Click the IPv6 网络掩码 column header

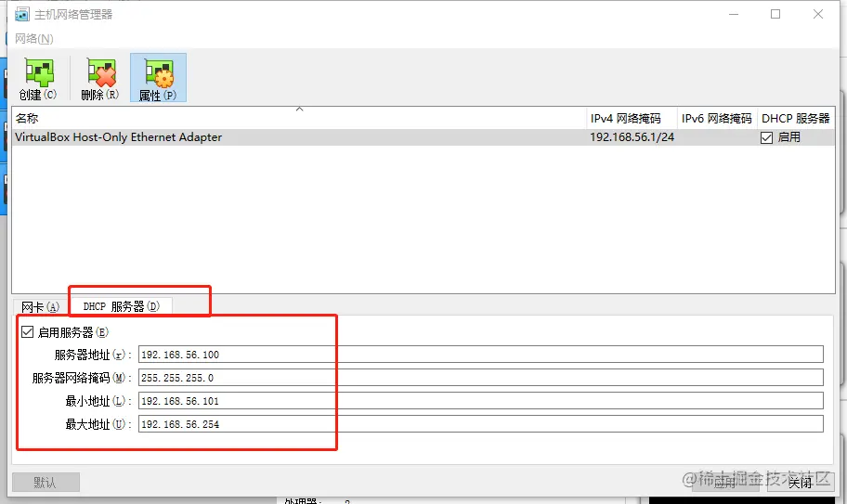pyautogui.click(x=717, y=118)
